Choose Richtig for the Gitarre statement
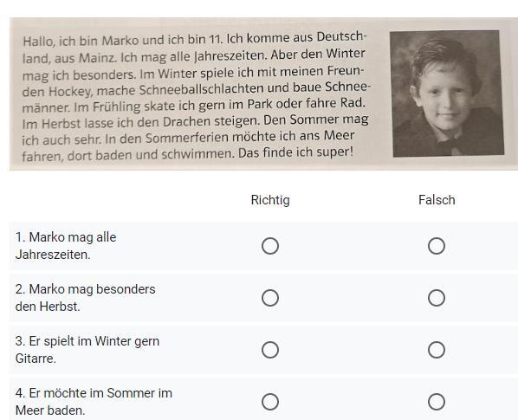This screenshot has height=420, width=518. (270, 350)
